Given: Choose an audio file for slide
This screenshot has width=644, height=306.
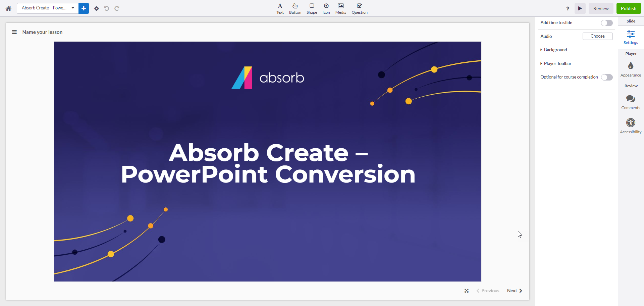Looking at the screenshot, I should [x=598, y=36].
